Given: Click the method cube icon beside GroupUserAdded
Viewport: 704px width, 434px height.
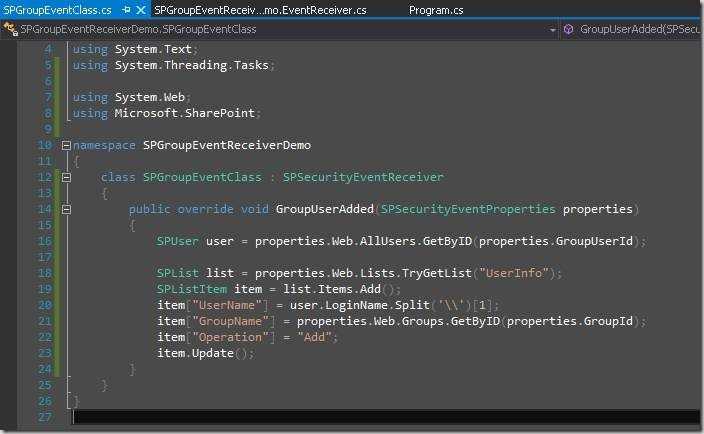Looking at the screenshot, I should coord(568,30).
